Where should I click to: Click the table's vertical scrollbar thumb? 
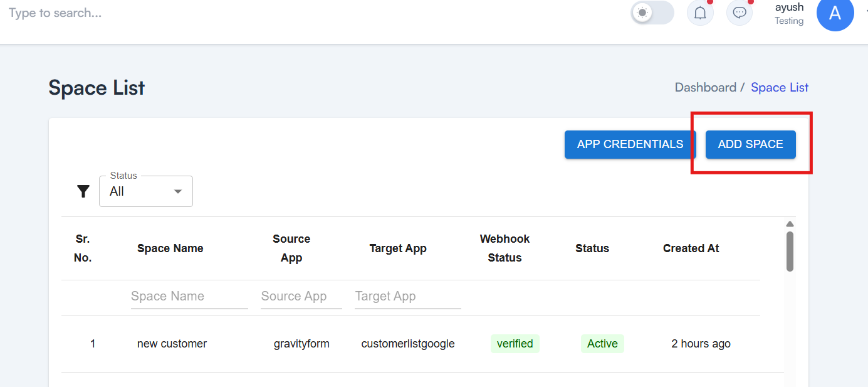coord(790,251)
